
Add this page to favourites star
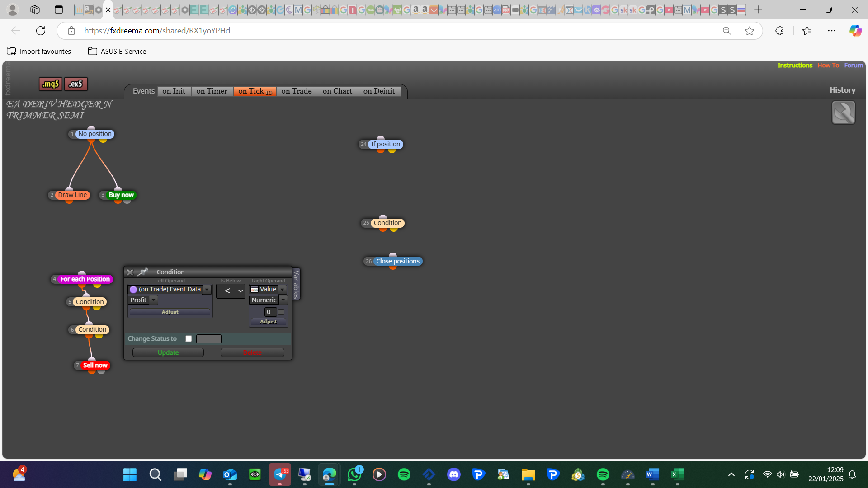click(x=750, y=31)
